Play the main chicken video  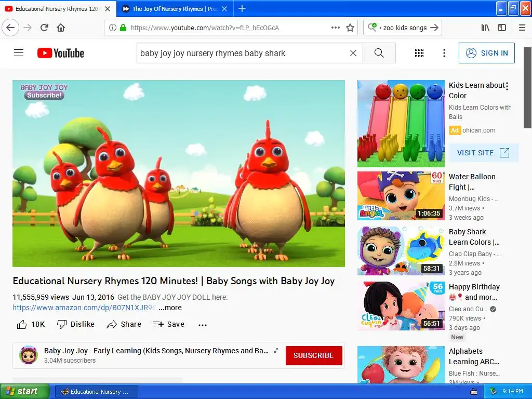coord(179,174)
